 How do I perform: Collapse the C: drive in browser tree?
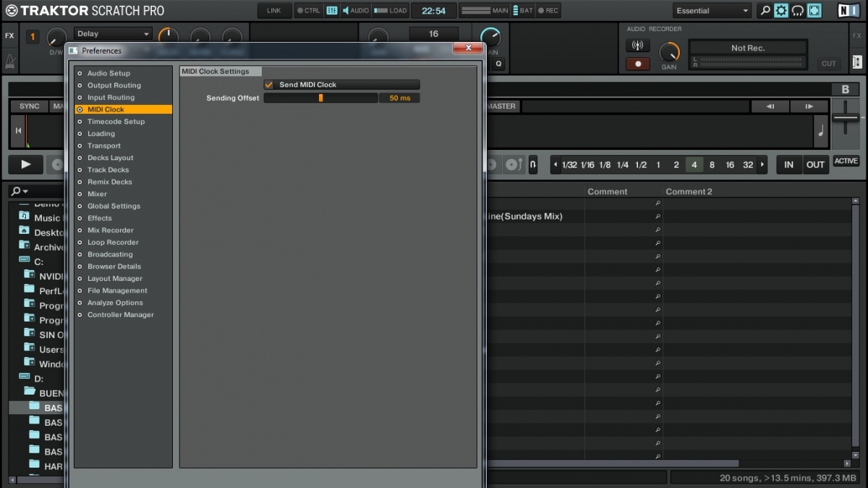coord(24,260)
